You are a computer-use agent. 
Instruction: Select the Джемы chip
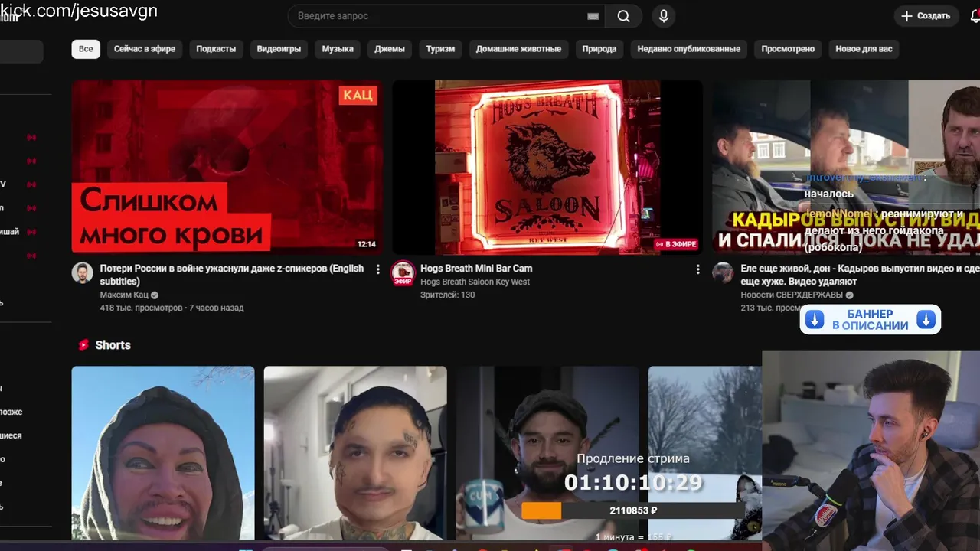coord(390,49)
